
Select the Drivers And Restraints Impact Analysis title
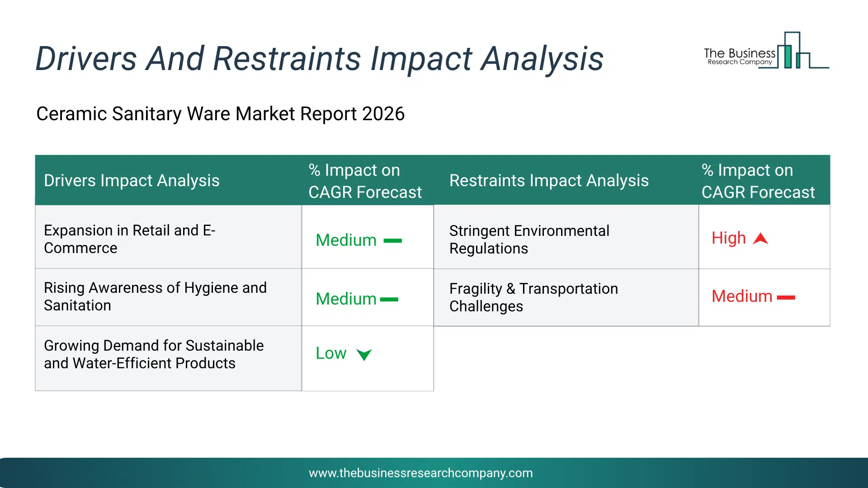click(x=319, y=59)
